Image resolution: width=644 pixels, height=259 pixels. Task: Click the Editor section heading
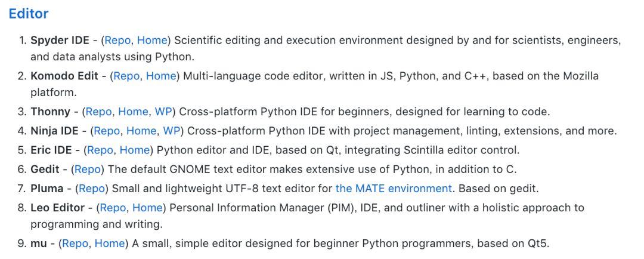click(x=29, y=14)
